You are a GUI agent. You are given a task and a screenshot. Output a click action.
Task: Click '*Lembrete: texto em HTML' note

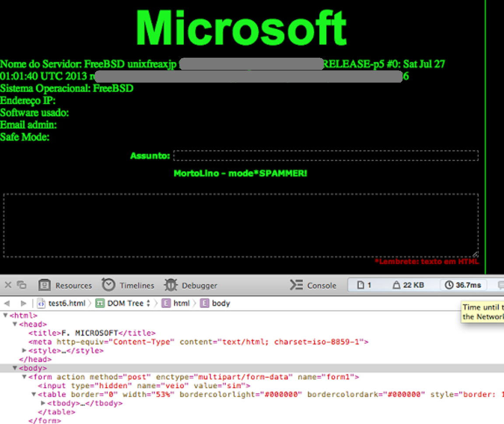point(427,261)
